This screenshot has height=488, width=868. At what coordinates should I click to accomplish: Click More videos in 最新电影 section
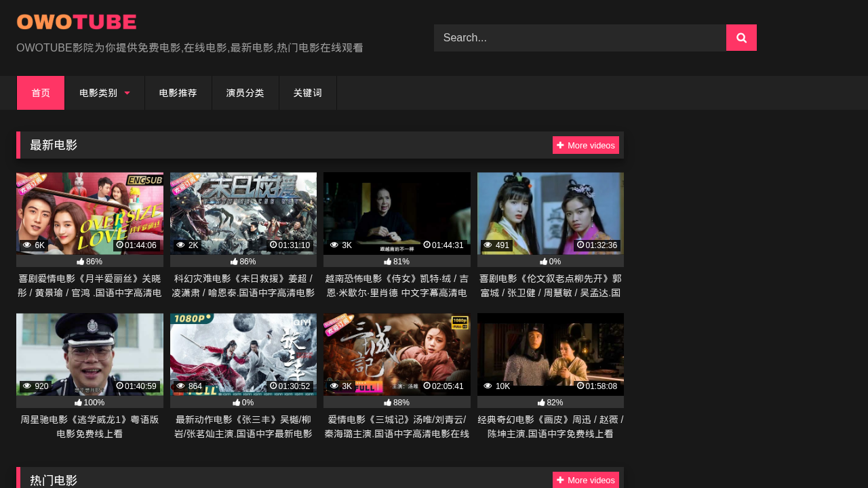pos(586,145)
